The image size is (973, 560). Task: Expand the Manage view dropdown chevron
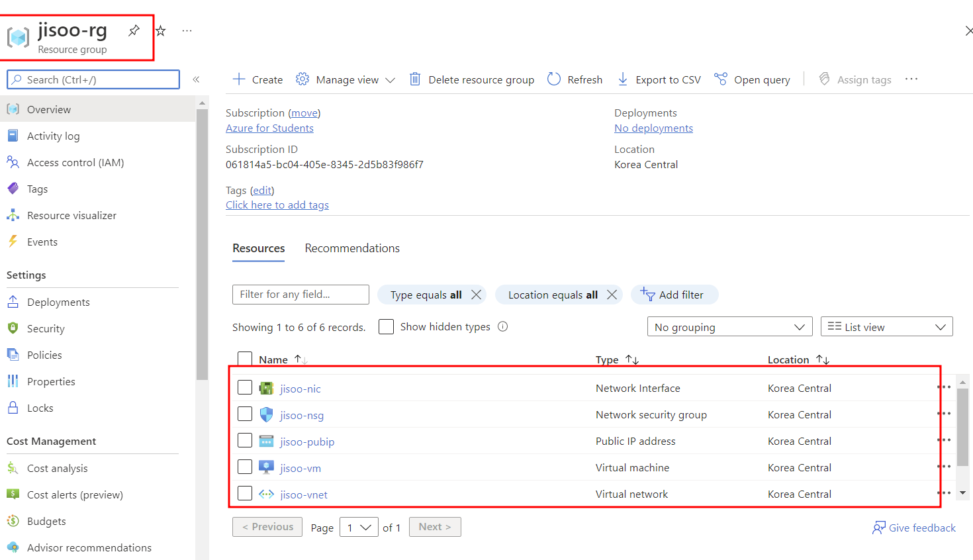click(x=390, y=80)
